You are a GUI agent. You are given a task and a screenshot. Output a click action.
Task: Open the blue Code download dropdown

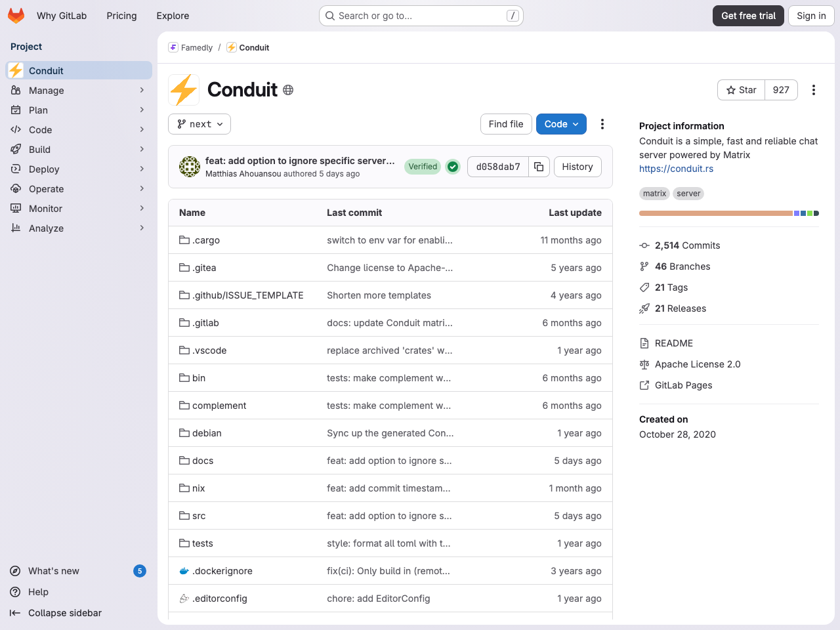pos(561,123)
